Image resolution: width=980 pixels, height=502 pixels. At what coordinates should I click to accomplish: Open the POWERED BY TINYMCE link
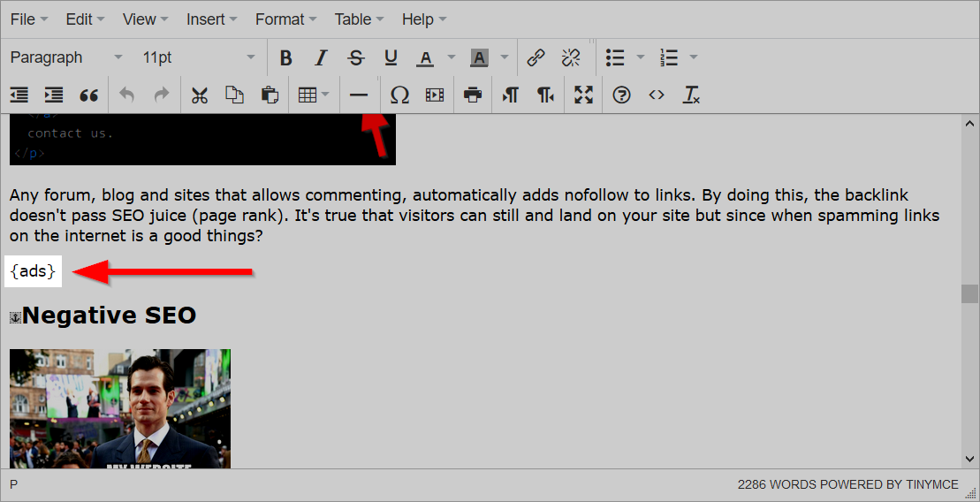pyautogui.click(x=889, y=484)
